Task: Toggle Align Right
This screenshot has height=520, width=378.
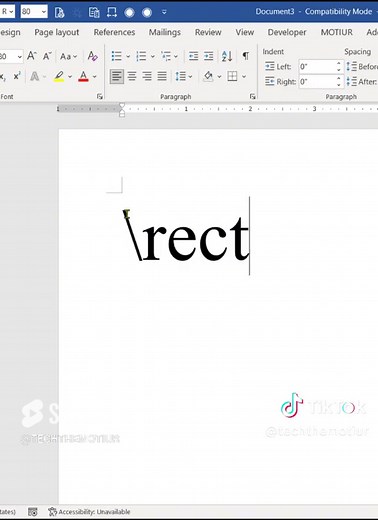Action: point(147,77)
